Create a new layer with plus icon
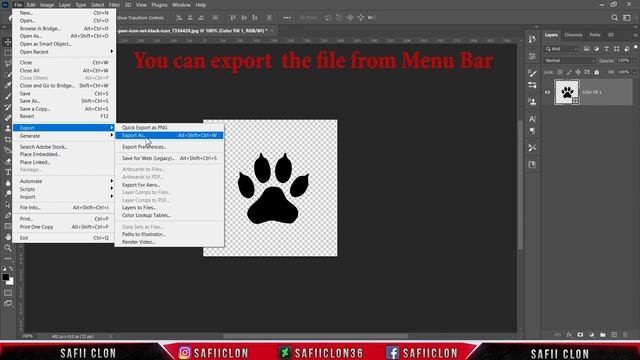 click(614, 335)
